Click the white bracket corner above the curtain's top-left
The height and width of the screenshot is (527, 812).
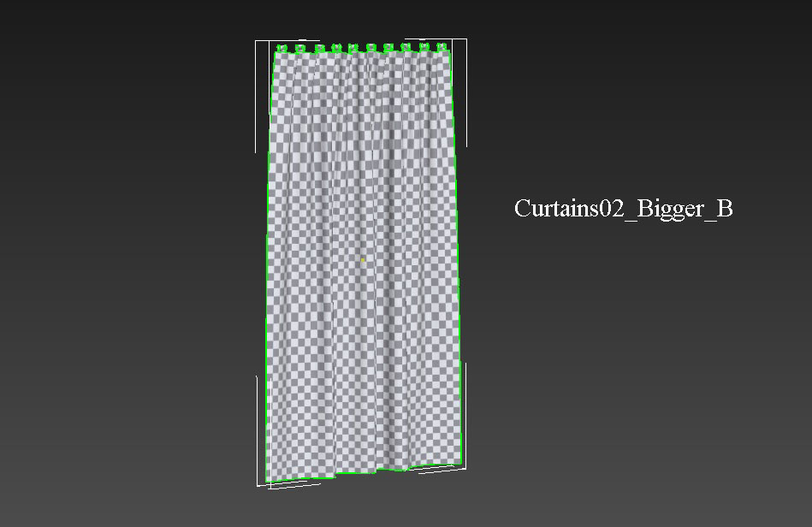pos(257,41)
